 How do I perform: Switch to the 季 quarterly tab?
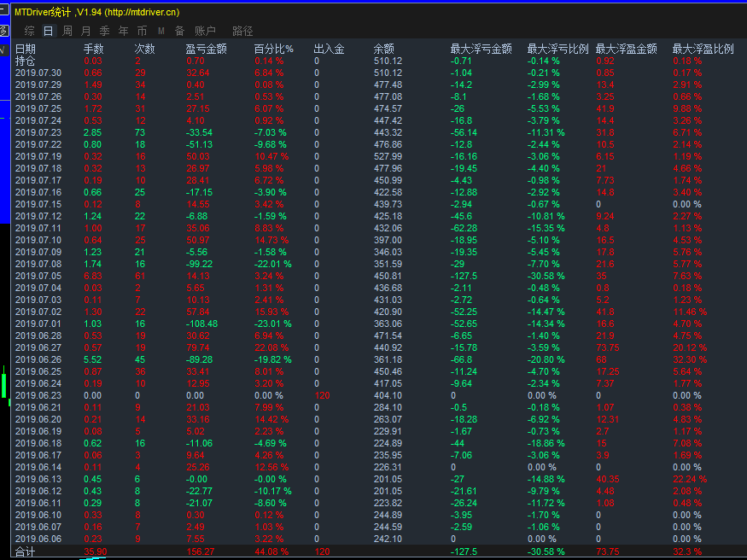pos(105,32)
